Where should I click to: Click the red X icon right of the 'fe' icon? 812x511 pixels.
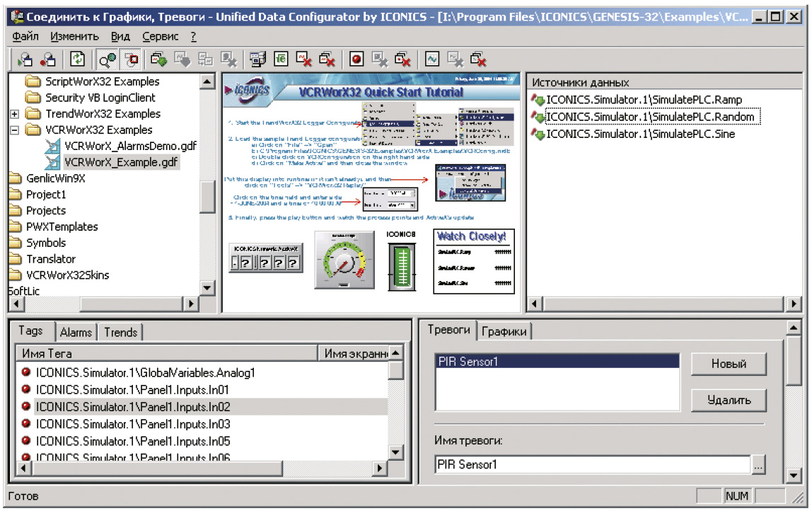click(304, 59)
